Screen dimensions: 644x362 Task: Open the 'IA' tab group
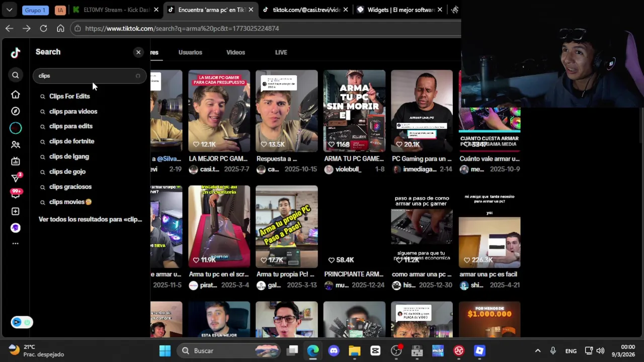point(60,10)
